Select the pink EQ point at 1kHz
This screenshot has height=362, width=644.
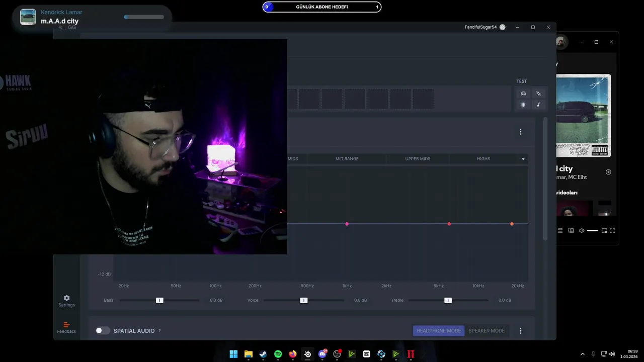347,224
